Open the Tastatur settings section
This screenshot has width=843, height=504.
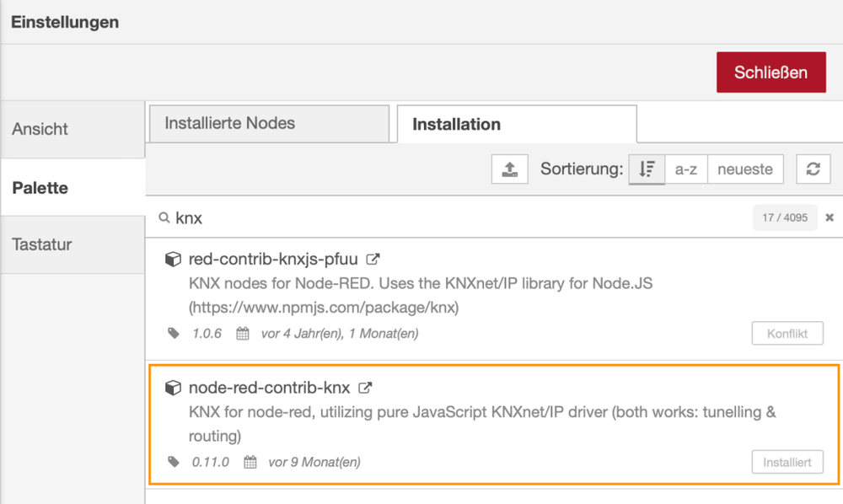pos(40,244)
